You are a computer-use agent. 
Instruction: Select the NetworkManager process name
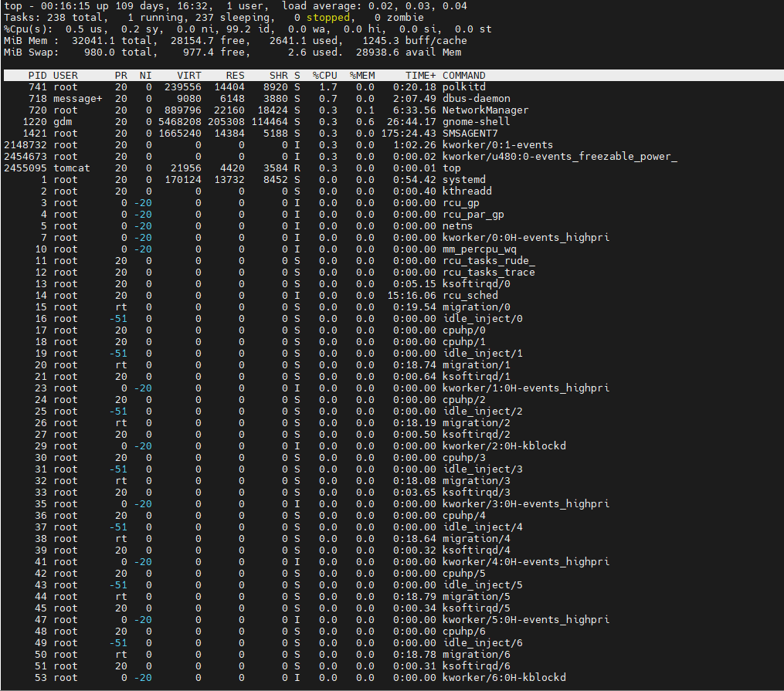pyautogui.click(x=486, y=110)
